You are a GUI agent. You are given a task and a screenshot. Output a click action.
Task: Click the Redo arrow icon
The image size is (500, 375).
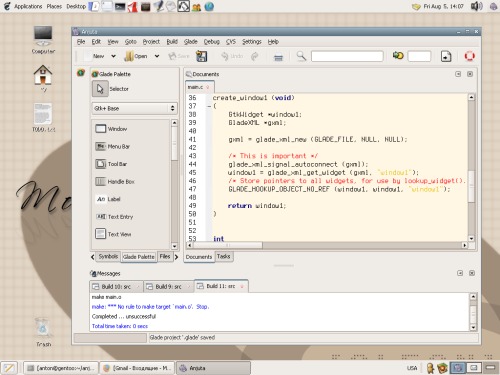coord(255,56)
